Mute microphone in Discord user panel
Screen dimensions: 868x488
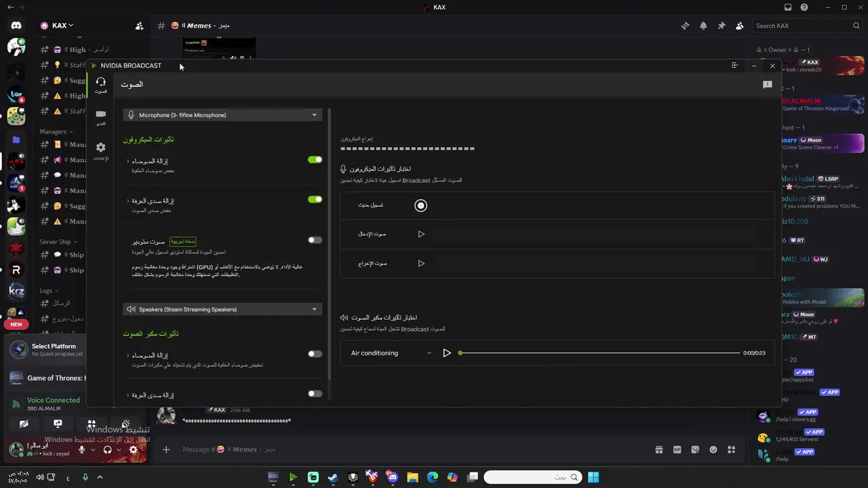coord(82,449)
